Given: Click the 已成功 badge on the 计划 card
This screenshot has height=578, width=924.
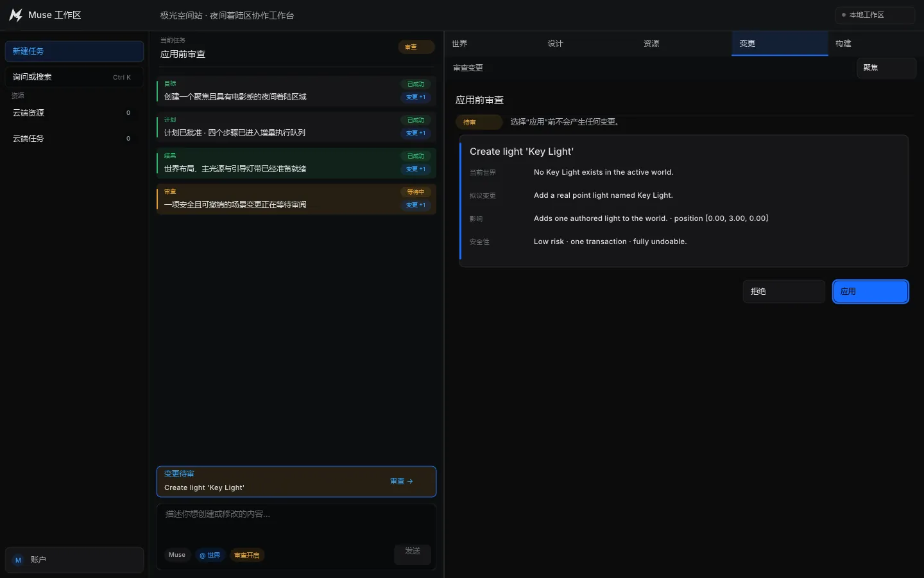Looking at the screenshot, I should click(x=416, y=120).
